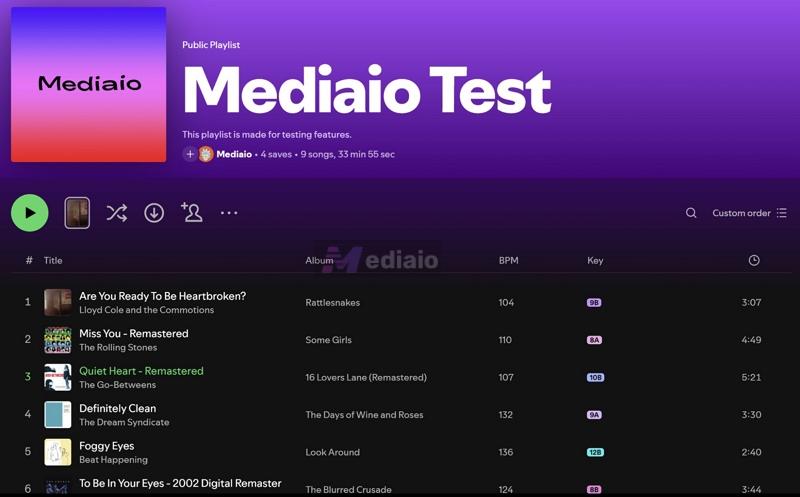Click the 4:49 duration

(x=751, y=340)
